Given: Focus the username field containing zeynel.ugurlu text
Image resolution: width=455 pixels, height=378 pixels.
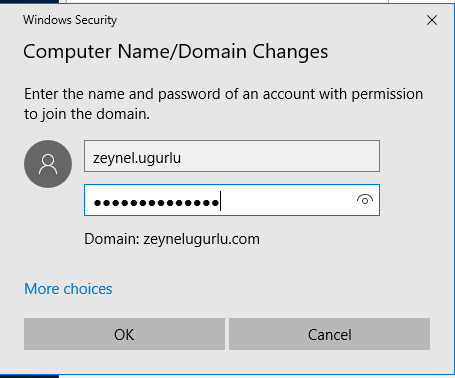Looking at the screenshot, I should pyautogui.click(x=232, y=156).
